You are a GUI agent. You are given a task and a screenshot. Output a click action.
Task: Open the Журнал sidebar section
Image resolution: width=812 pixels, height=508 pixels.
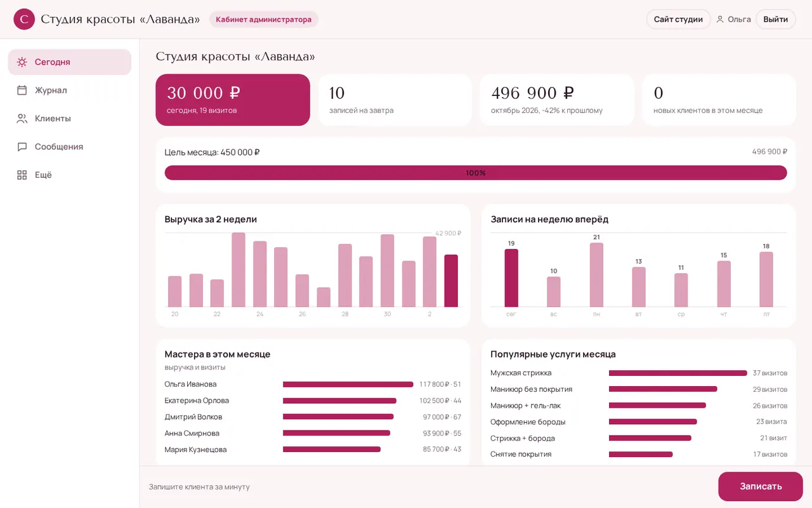coord(70,90)
